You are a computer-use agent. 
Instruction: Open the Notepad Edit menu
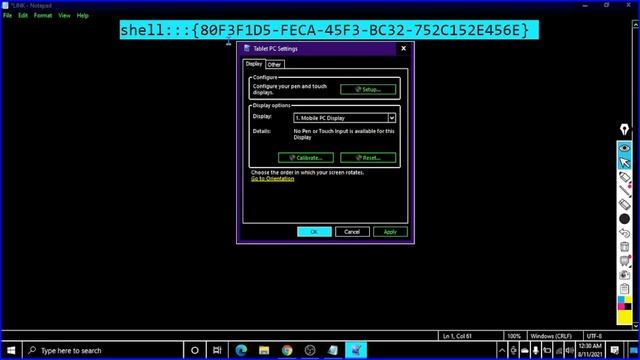click(x=23, y=16)
